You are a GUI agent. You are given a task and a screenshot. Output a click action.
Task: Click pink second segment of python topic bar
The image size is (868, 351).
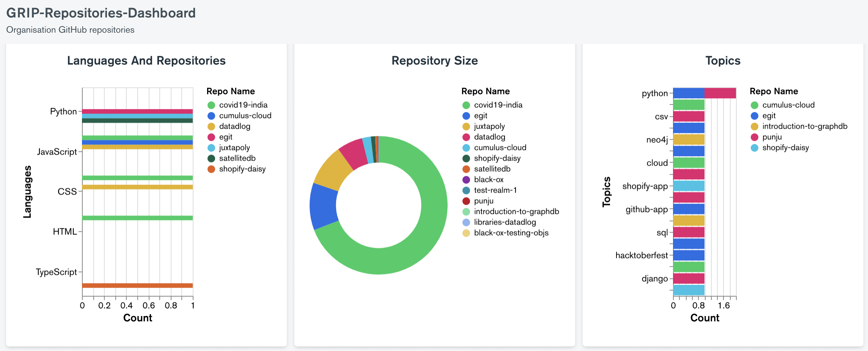(720, 93)
